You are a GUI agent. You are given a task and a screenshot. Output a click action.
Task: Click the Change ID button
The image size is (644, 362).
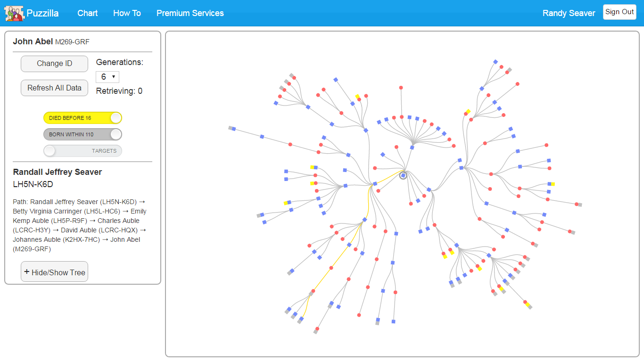click(x=54, y=64)
